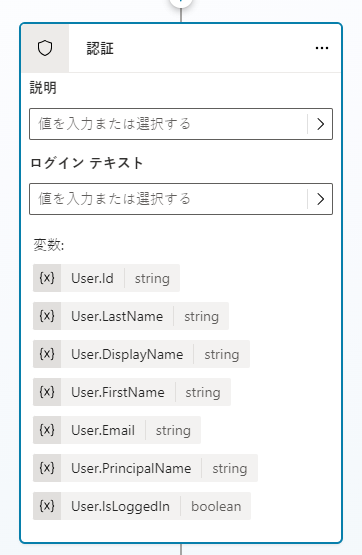Screen dimensions: 362x555
Task: Select the User.Id variable chip
Action: coord(107,278)
